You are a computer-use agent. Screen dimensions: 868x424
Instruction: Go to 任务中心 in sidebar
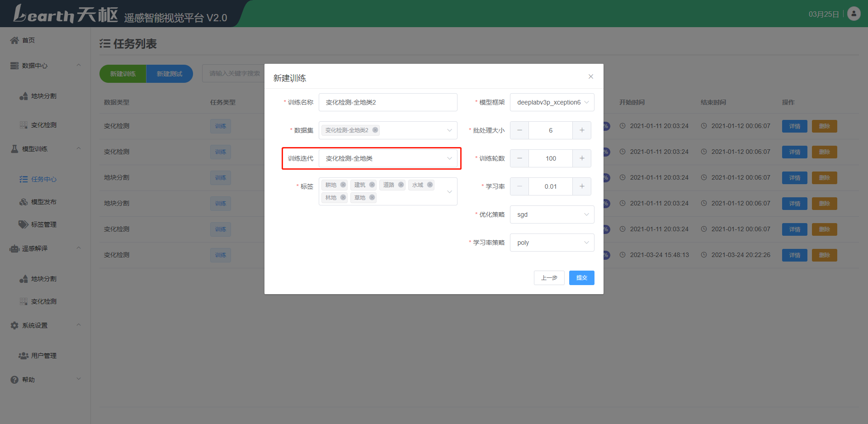[x=43, y=179]
